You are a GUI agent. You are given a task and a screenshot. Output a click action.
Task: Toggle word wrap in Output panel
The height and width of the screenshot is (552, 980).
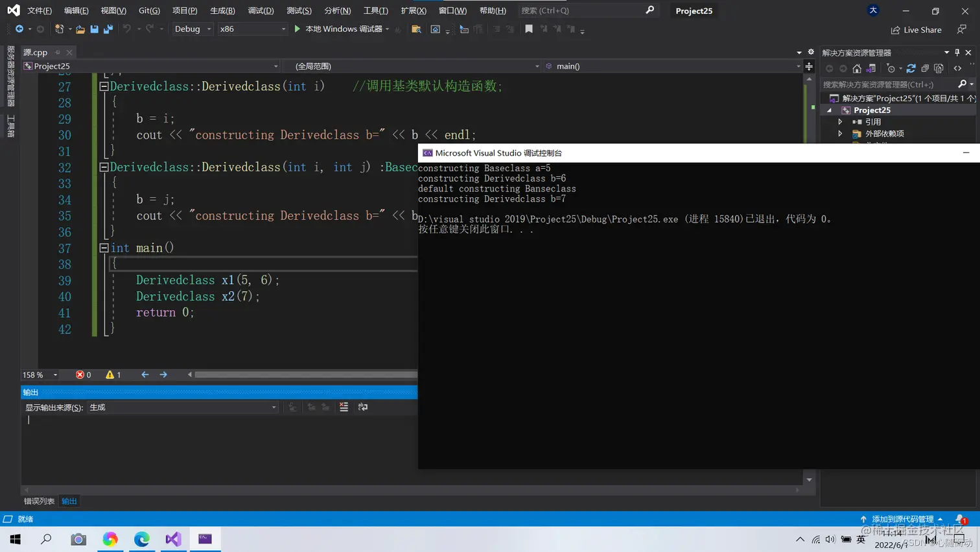[x=363, y=407]
